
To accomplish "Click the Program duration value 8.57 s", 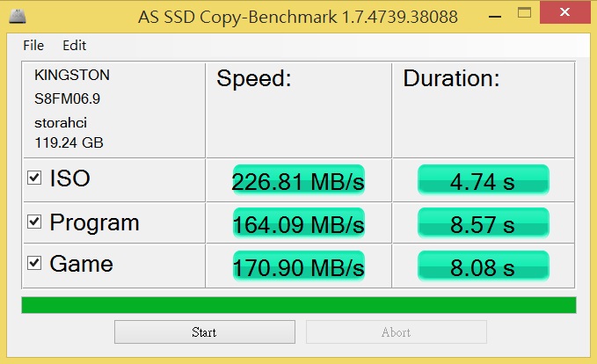I will [x=484, y=223].
